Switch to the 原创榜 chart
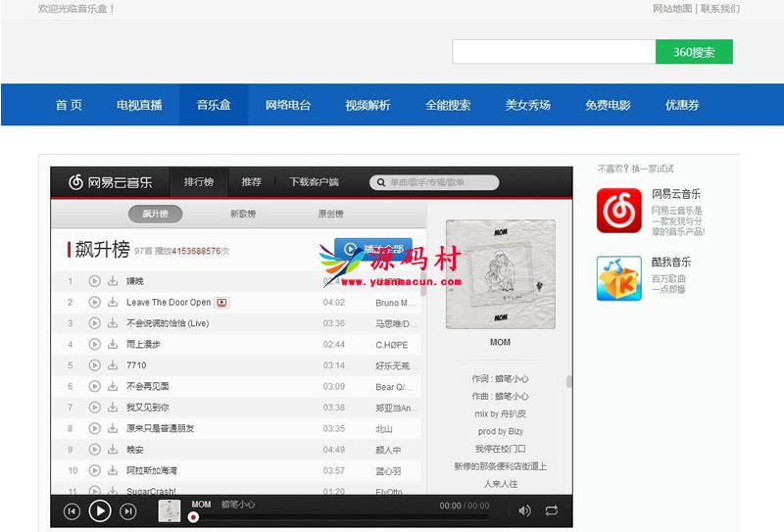 330,214
